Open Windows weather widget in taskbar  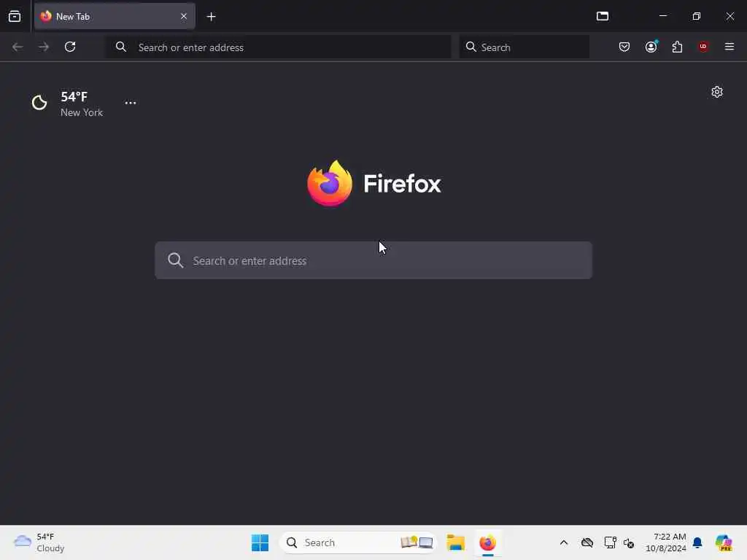[x=39, y=542]
